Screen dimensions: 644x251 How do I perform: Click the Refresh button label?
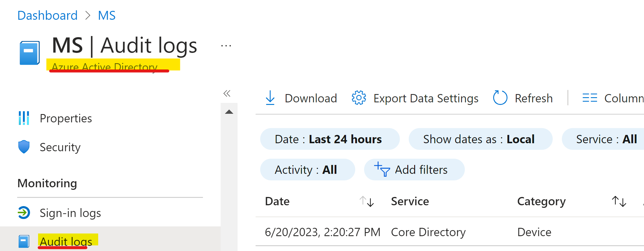tap(534, 98)
